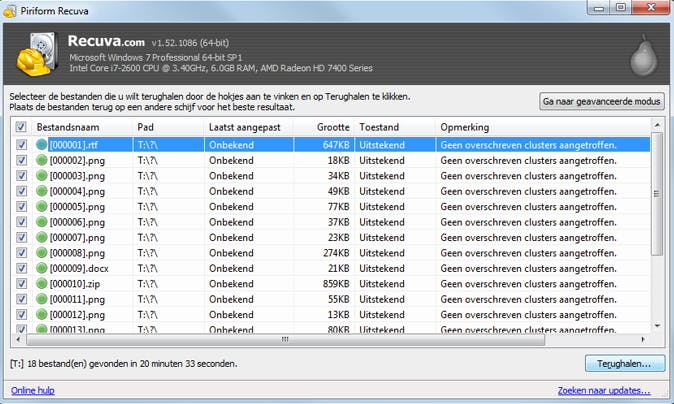This screenshot has width=674, height=404.
Task: Click the green status dot for [000006].png
Action: 42,222
